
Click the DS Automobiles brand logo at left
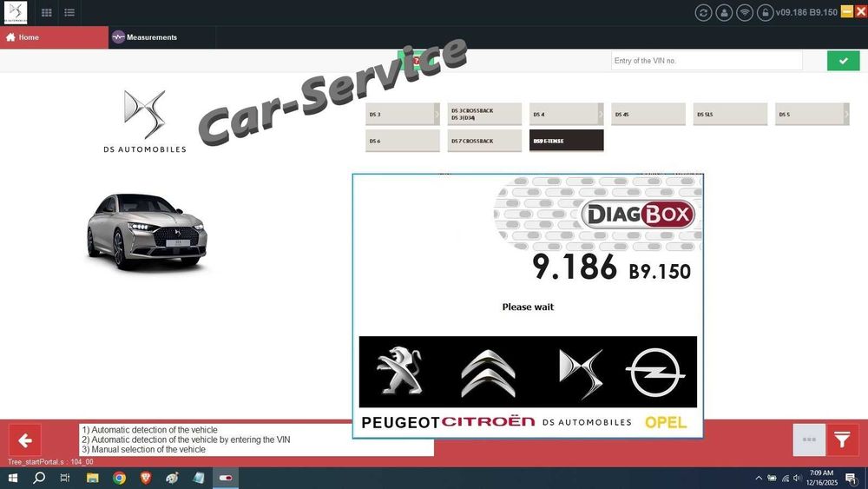click(144, 122)
